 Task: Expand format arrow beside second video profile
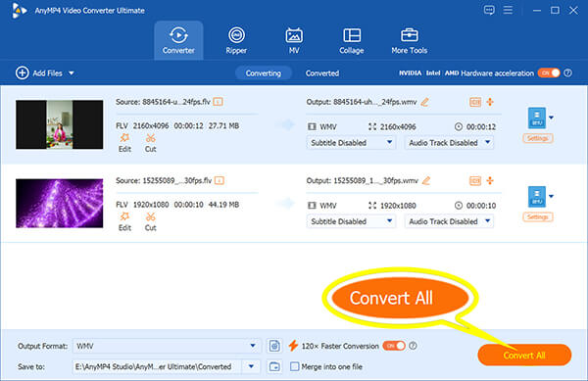pos(551,196)
